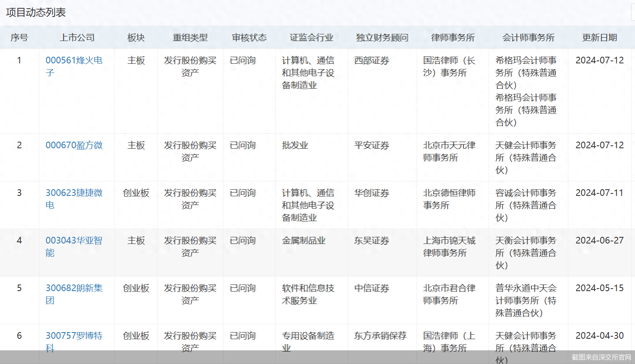This screenshot has height=364, width=635.
Task: Open the 300623捷捷微电 company link
Action: (74, 199)
